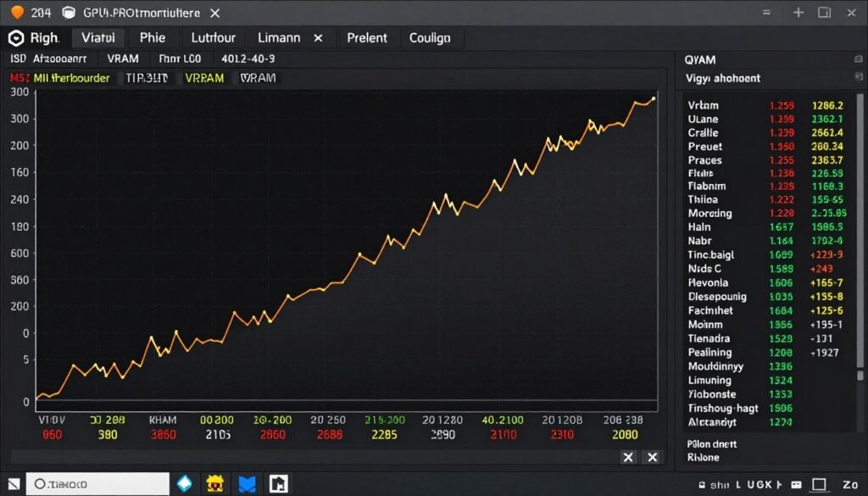Click the blue diamond icon in the taskbar

click(184, 483)
